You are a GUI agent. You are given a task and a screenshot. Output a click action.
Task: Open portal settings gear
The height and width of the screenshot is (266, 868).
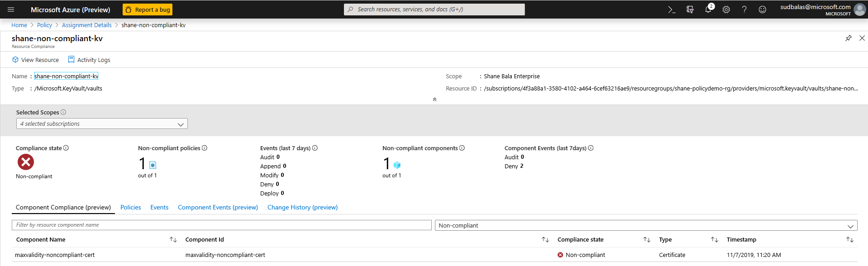coord(726,9)
